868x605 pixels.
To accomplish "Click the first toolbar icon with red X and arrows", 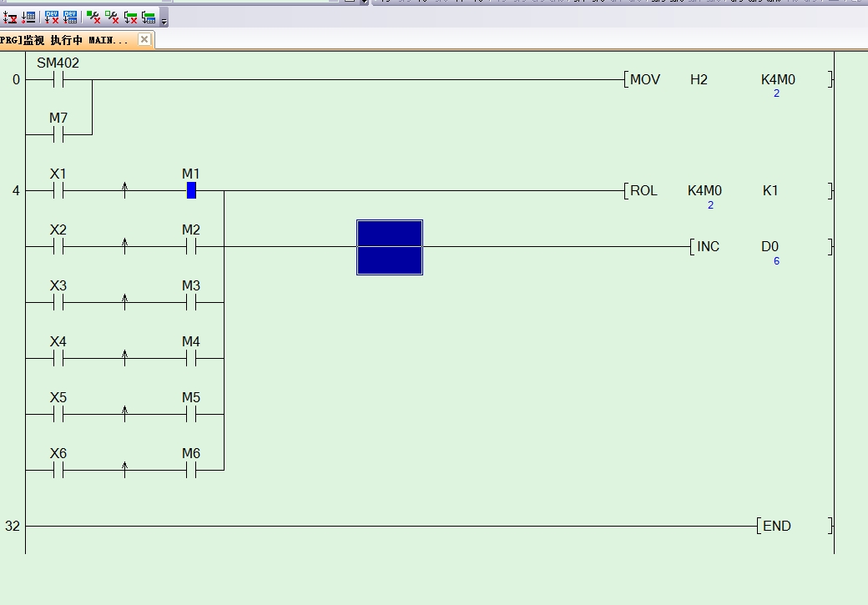I will 10,17.
